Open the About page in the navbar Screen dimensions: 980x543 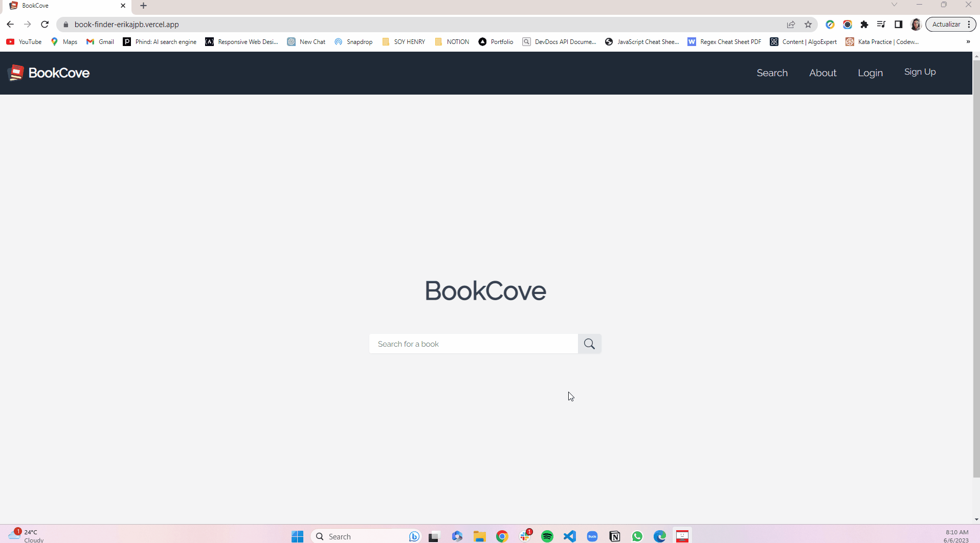click(x=822, y=73)
